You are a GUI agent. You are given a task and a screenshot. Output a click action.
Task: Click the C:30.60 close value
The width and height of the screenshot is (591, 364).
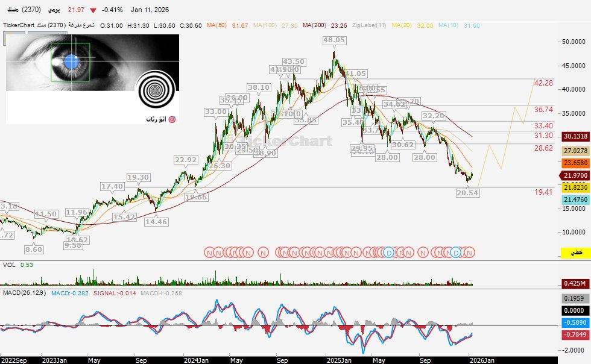pos(191,26)
